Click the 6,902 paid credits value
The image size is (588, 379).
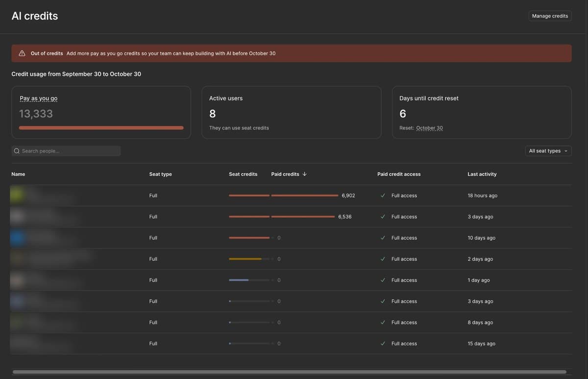(x=348, y=196)
